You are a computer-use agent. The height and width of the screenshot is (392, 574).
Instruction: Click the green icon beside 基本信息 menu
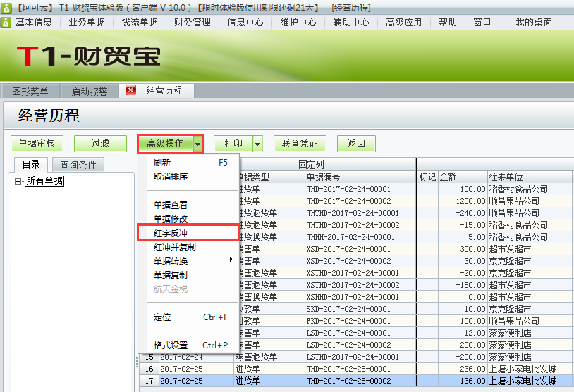coord(6,23)
